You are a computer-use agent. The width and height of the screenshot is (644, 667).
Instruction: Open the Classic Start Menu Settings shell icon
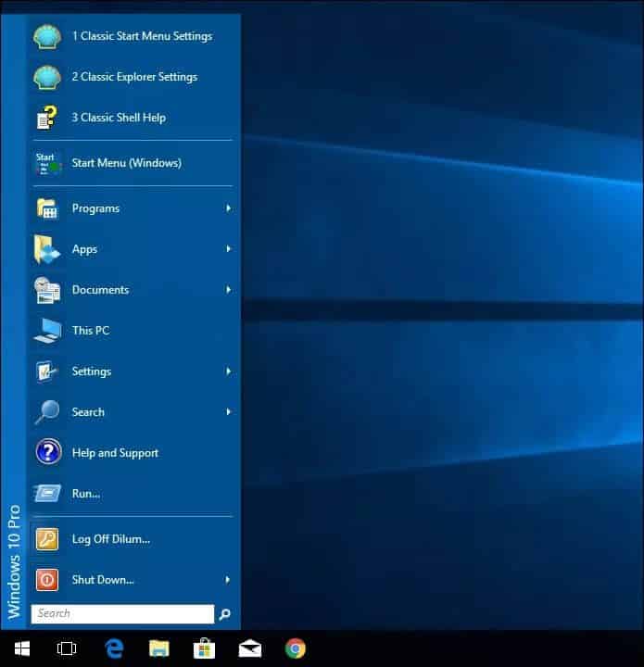[x=46, y=36]
